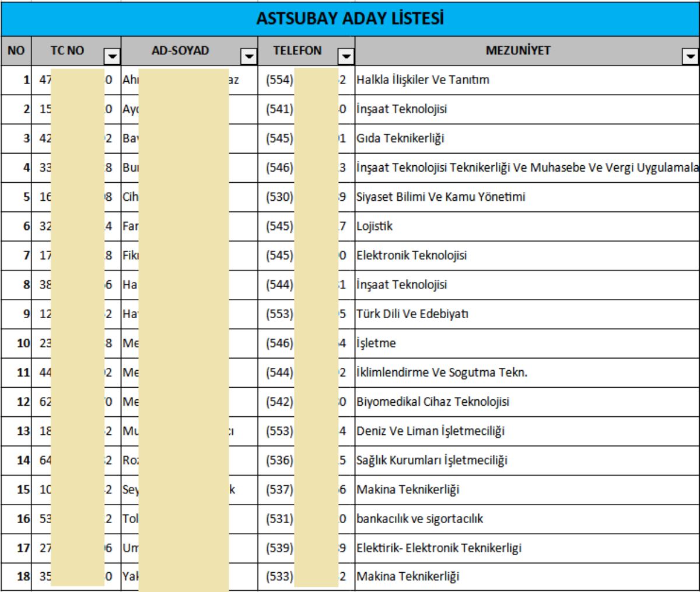The width and height of the screenshot is (700, 592).
Task: Select the İşletme cell in row 10
Action: 377,343
